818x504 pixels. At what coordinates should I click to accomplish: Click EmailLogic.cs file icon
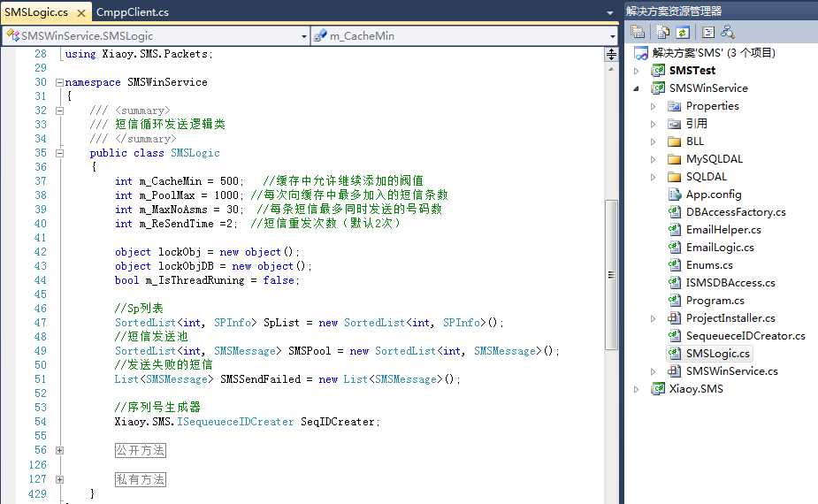click(675, 248)
